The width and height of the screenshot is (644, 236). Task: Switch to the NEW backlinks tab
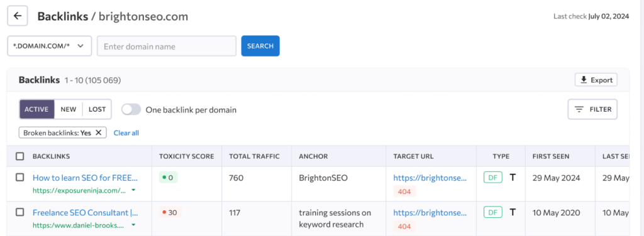68,109
